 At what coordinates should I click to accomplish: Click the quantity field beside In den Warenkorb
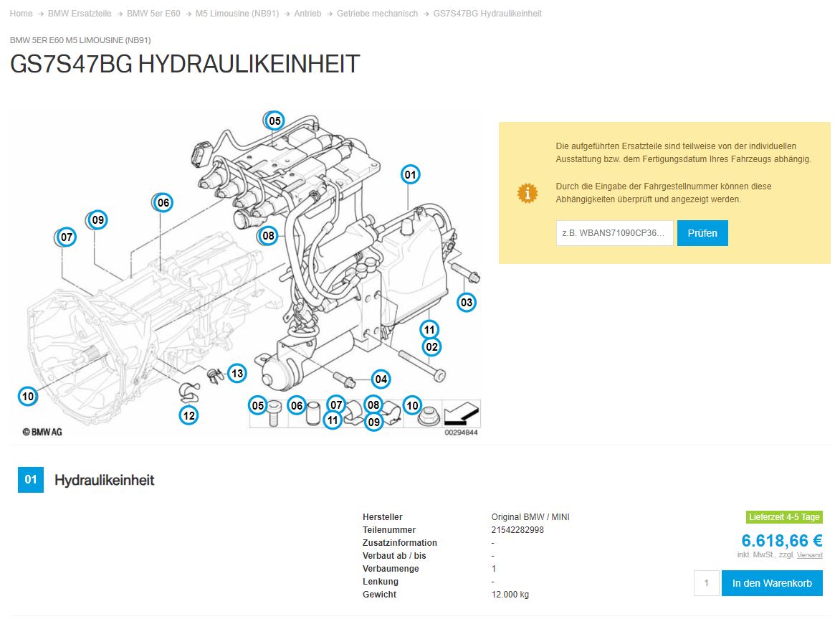point(707,583)
